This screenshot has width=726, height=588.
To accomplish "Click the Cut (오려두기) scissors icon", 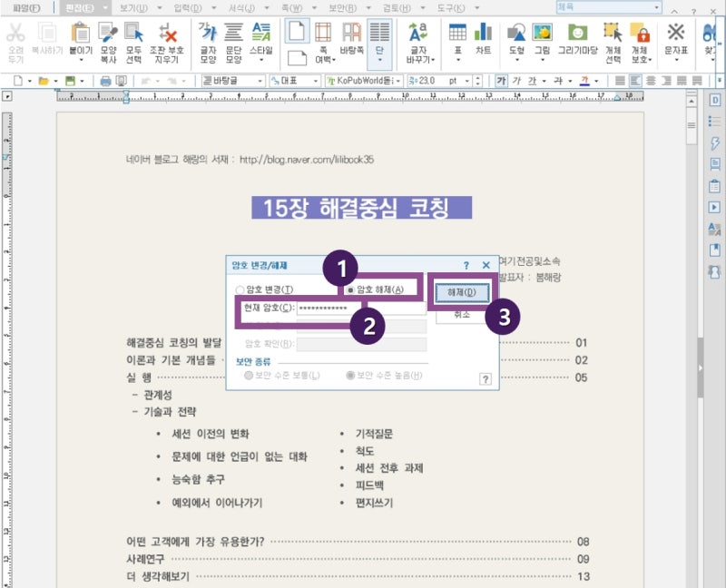I will [15, 34].
